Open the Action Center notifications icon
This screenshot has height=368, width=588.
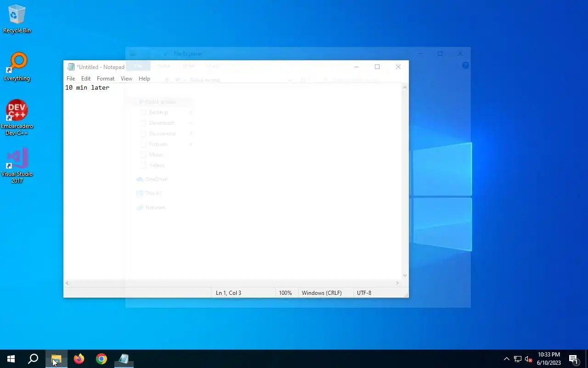click(573, 359)
